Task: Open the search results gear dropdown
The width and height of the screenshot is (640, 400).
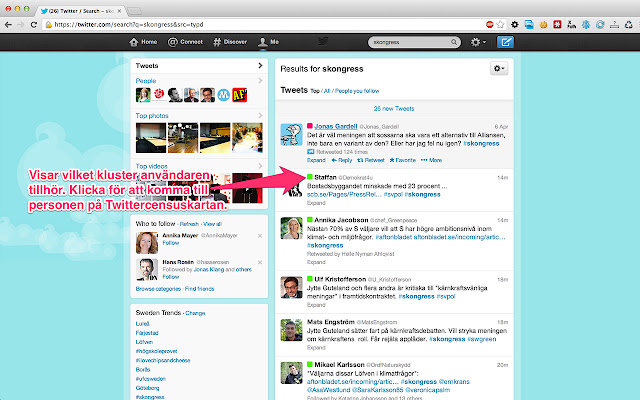Action: pyautogui.click(x=499, y=68)
